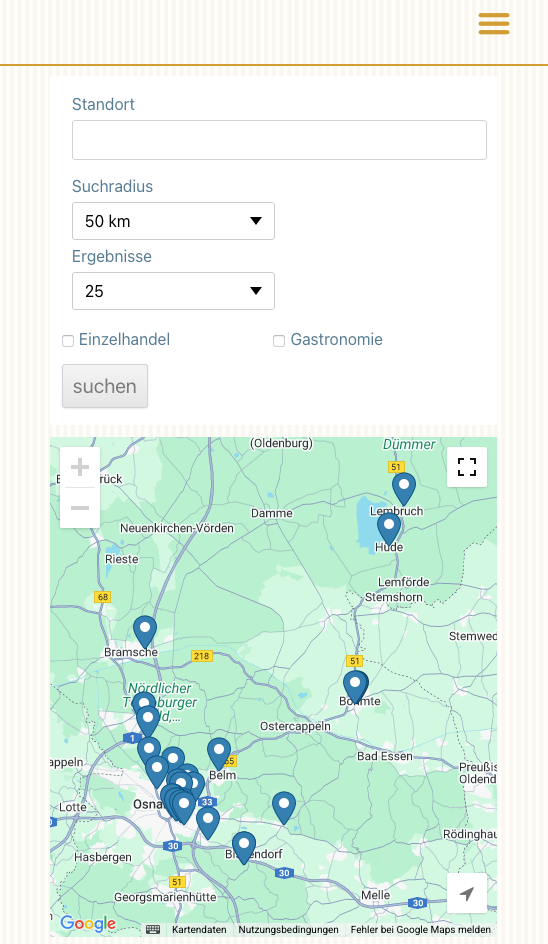Open the Google logo link
Viewport: 548px width, 944px height.
pos(88,923)
